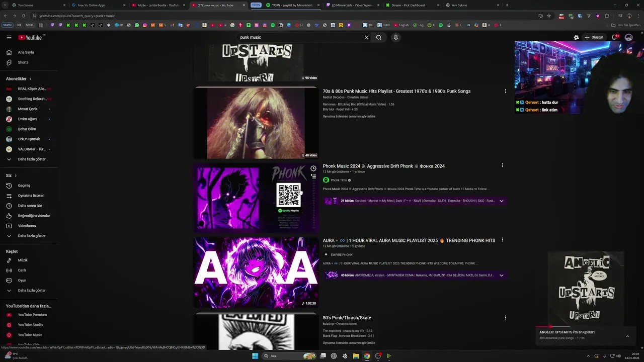Bookmark this page with the star icon
Viewport: 644px width, 362px height.
pos(549,16)
